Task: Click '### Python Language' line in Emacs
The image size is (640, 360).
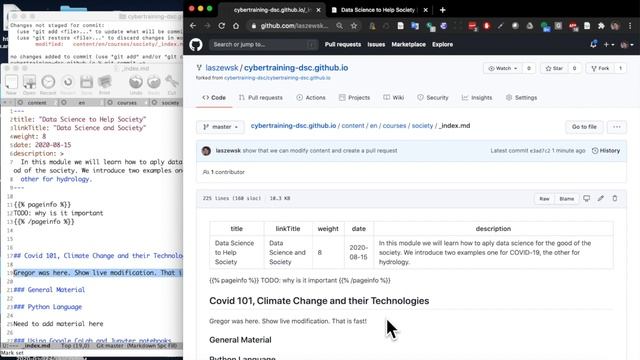Action: click(x=48, y=307)
